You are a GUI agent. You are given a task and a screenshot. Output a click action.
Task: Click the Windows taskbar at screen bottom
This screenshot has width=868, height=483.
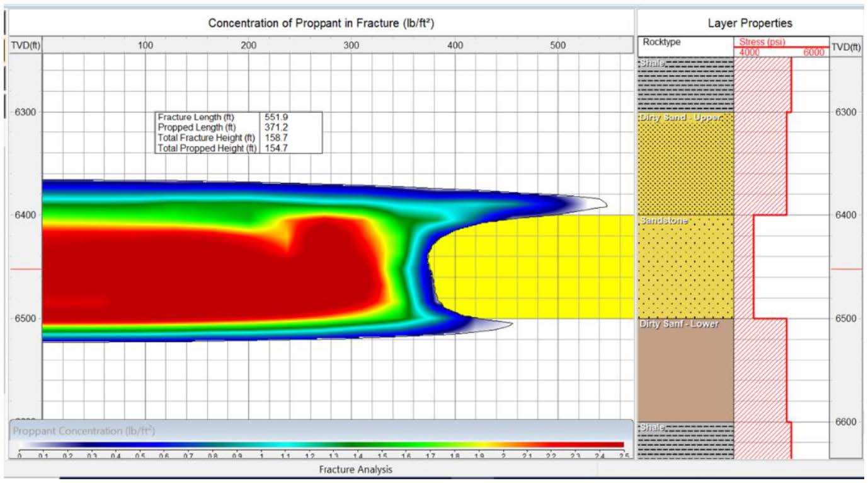click(434, 479)
